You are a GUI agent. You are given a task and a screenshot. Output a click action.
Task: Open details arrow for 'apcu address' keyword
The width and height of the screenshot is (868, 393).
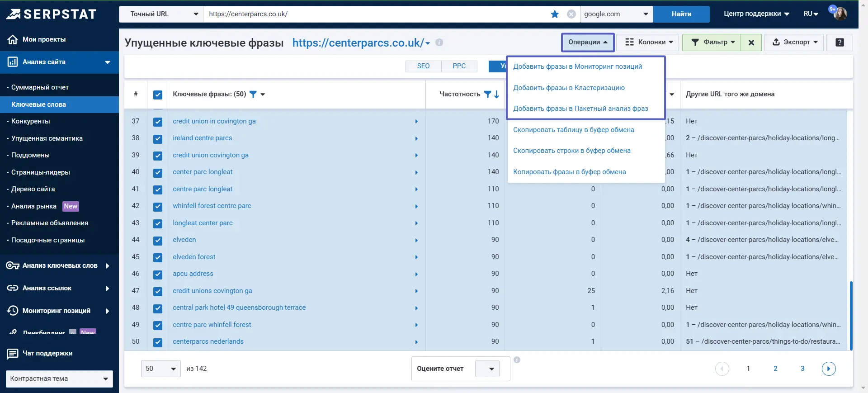[416, 274]
